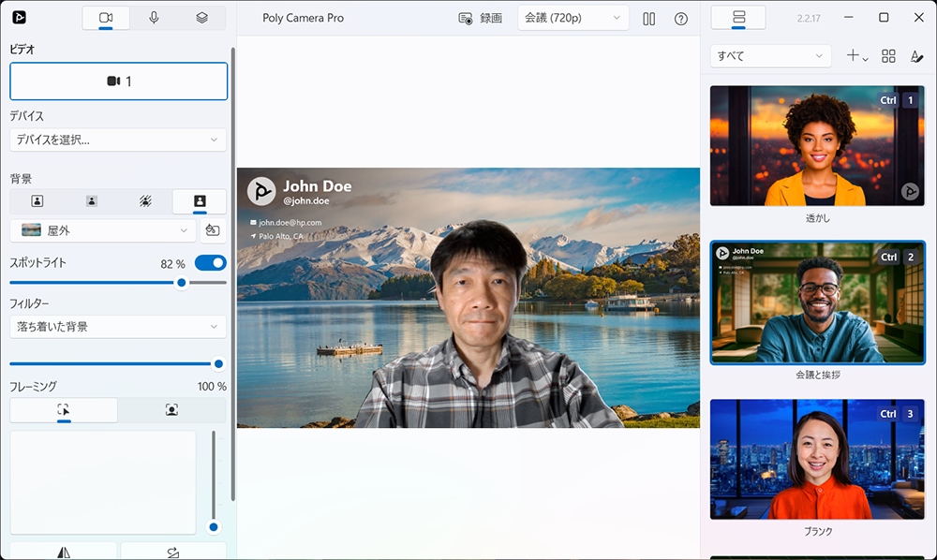The image size is (937, 560).
Task: Click the camera 1 video source button
Action: pos(119,81)
